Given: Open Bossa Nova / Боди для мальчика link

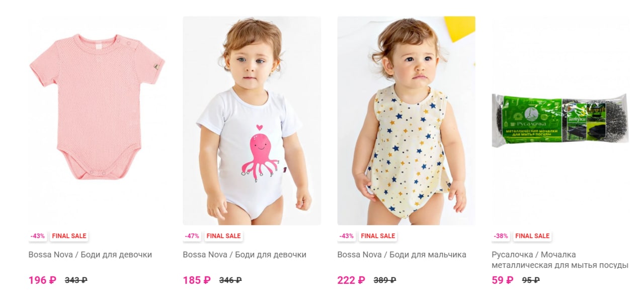Looking at the screenshot, I should tap(401, 255).
